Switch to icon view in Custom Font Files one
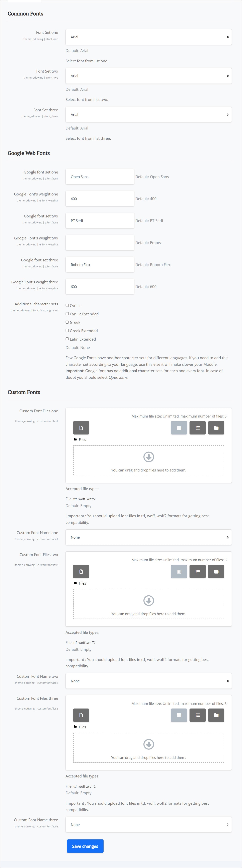The height and width of the screenshot is (868, 242). pos(179,428)
